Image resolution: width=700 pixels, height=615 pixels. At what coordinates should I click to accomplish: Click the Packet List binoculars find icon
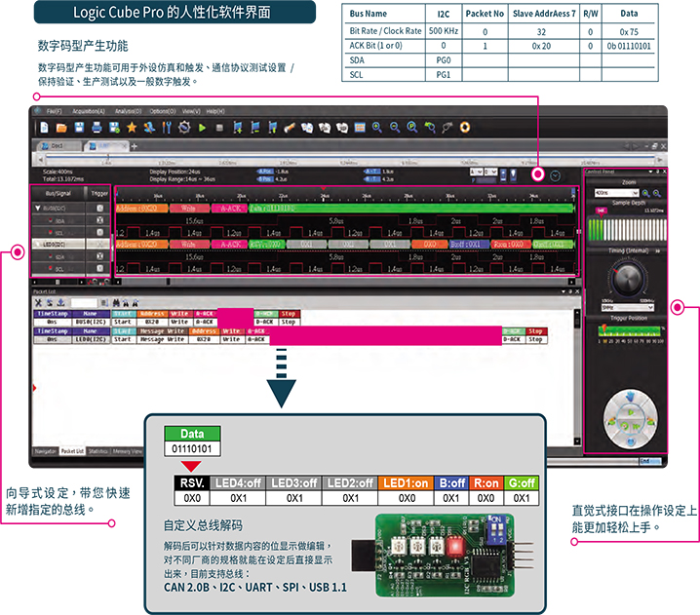(x=116, y=302)
